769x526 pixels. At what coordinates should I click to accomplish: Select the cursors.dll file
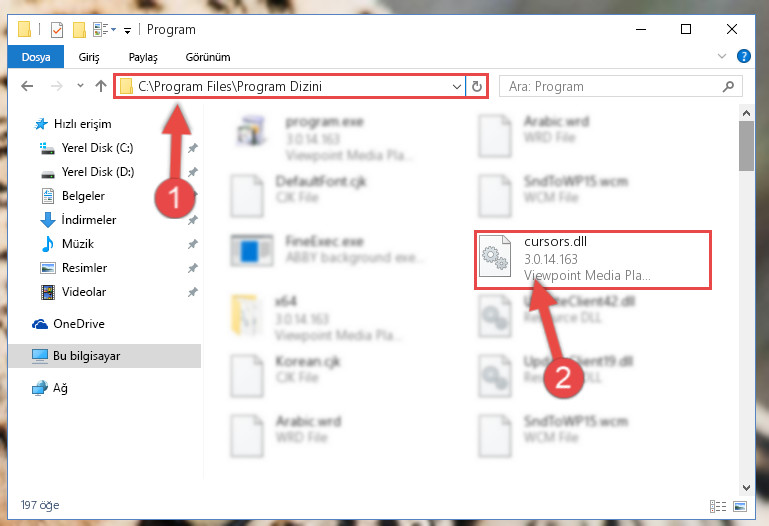pyautogui.click(x=592, y=259)
